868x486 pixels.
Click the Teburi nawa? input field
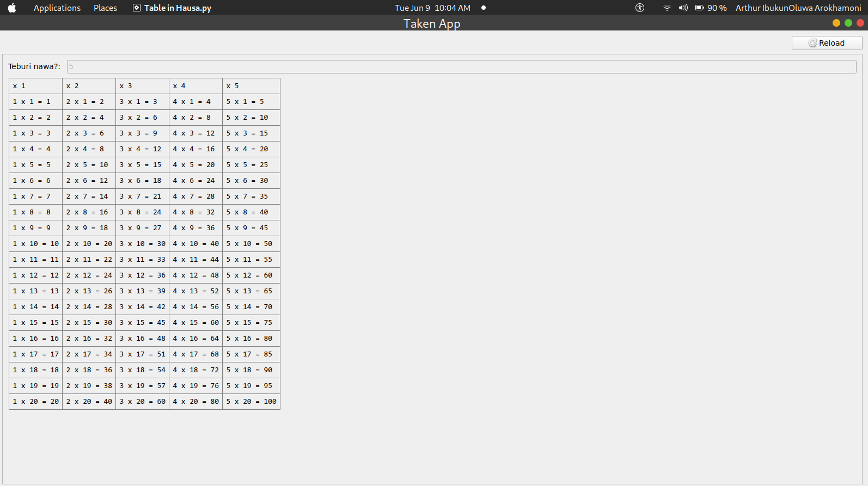pos(461,66)
